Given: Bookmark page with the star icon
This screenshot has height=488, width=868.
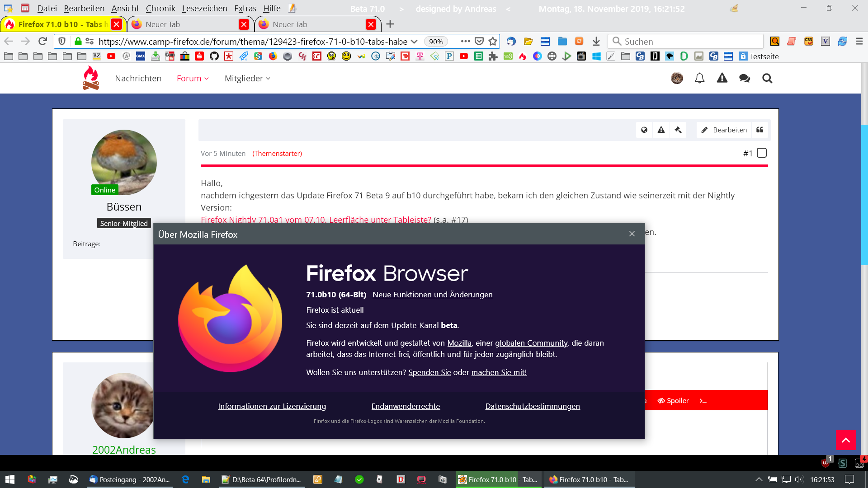Looking at the screenshot, I should click(x=493, y=41).
